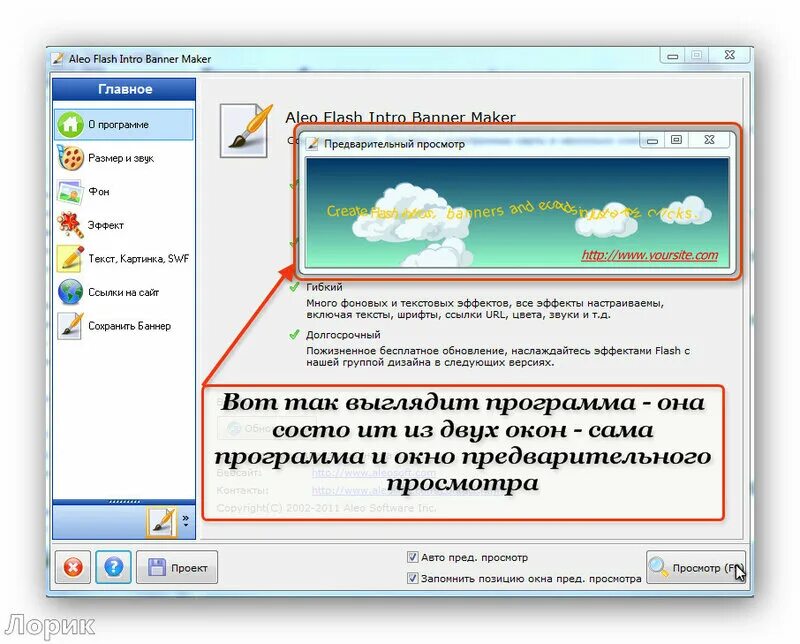Click the banner preview image
The width and height of the screenshot is (800, 644).
point(517,212)
